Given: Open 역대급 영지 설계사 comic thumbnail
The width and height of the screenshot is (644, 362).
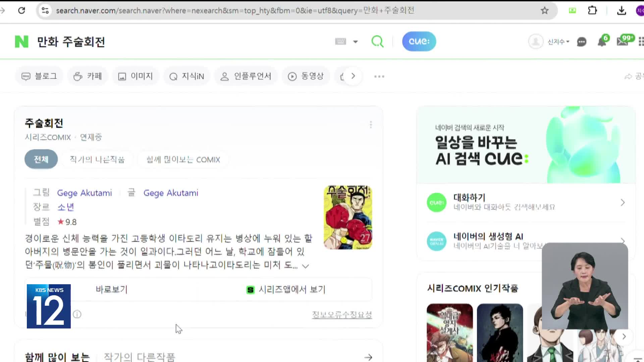Looking at the screenshot, I should [449, 333].
